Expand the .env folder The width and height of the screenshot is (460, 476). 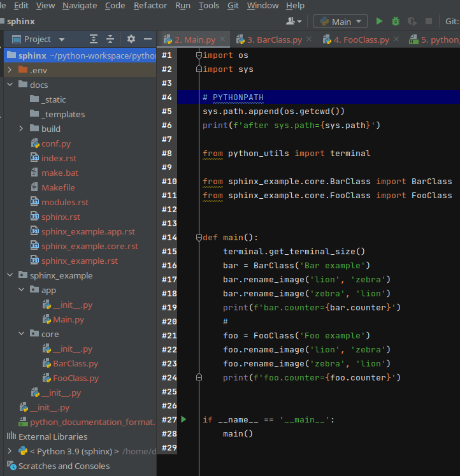[10, 70]
